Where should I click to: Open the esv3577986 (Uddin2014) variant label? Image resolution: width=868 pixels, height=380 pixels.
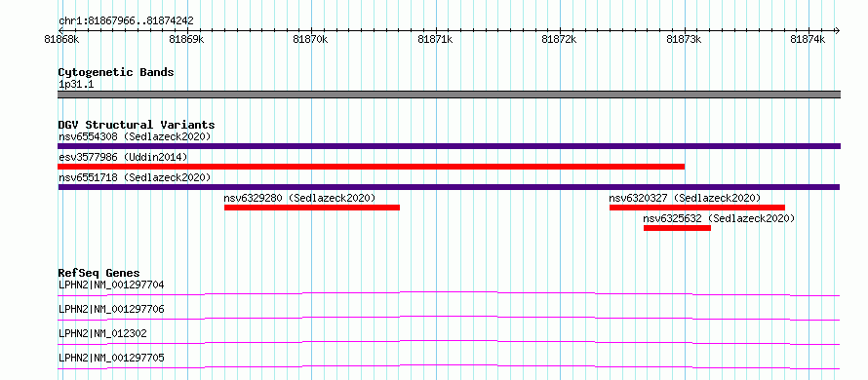[123, 157]
